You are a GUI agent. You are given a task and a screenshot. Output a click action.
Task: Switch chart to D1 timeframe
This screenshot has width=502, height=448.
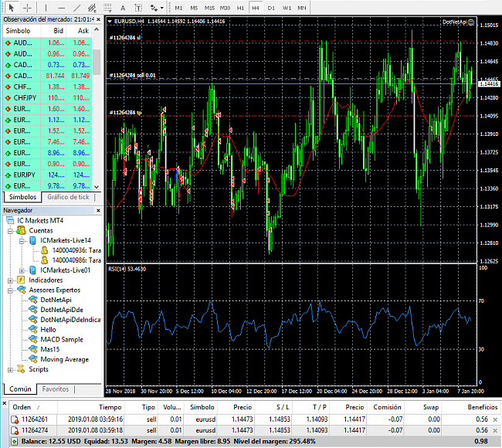point(271,8)
